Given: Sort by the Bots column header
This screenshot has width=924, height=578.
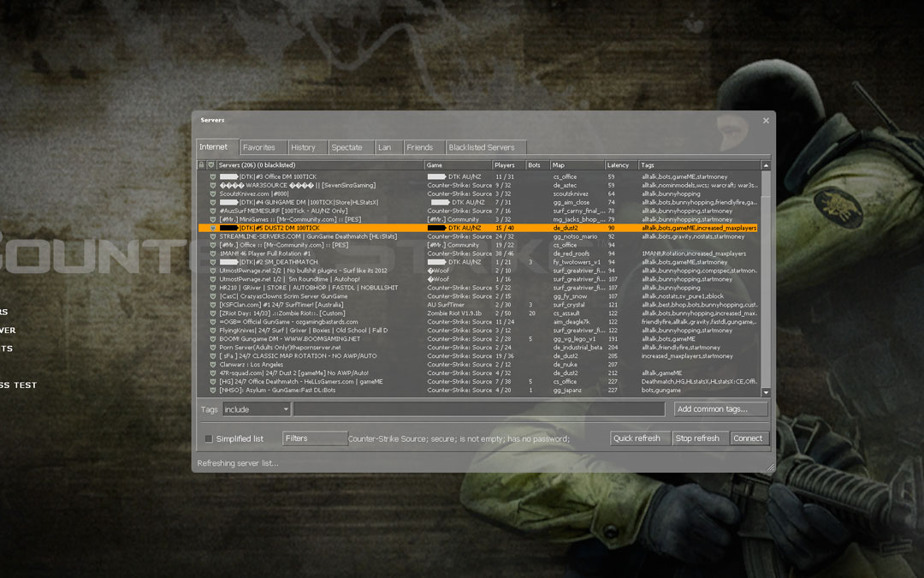Looking at the screenshot, I should 537,165.
